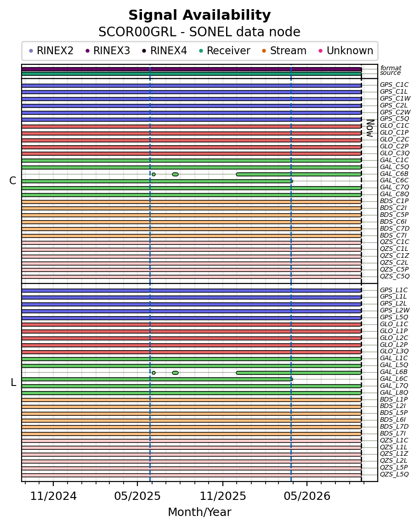Click the RINEX2 legend dot
The image size is (420, 527).
point(31,51)
